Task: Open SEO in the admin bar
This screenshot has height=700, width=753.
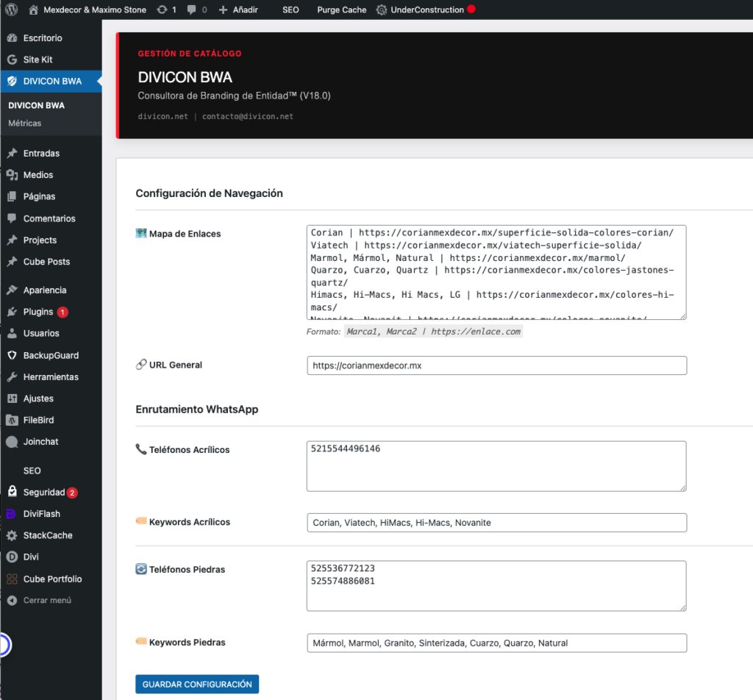Action: click(x=290, y=10)
